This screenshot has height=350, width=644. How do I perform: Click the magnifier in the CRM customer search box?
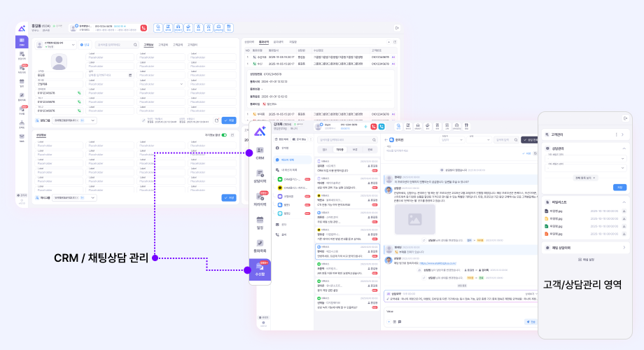135,45
